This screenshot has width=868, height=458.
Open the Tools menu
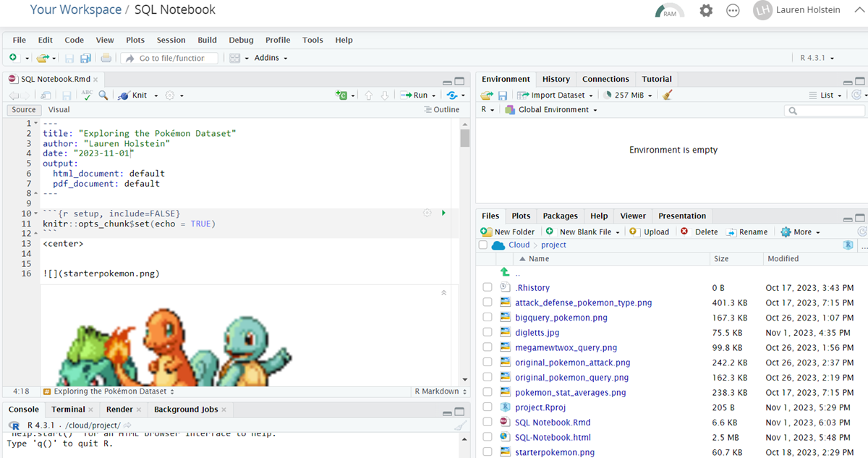[x=312, y=40]
